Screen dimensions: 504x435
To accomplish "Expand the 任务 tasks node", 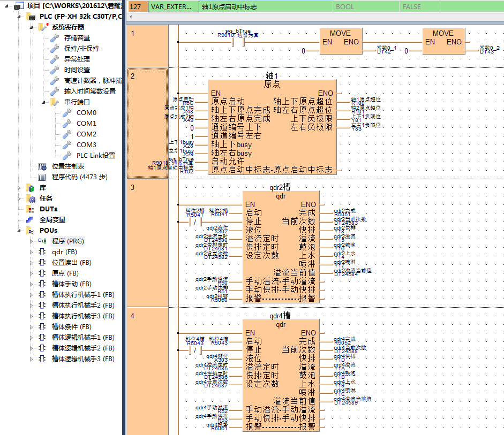I will tap(19, 199).
